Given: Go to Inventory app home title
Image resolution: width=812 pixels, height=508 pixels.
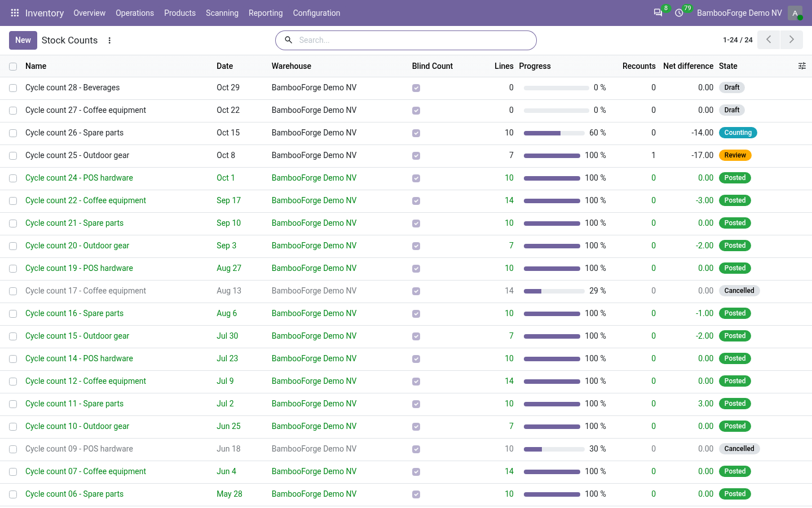Looking at the screenshot, I should (x=45, y=12).
